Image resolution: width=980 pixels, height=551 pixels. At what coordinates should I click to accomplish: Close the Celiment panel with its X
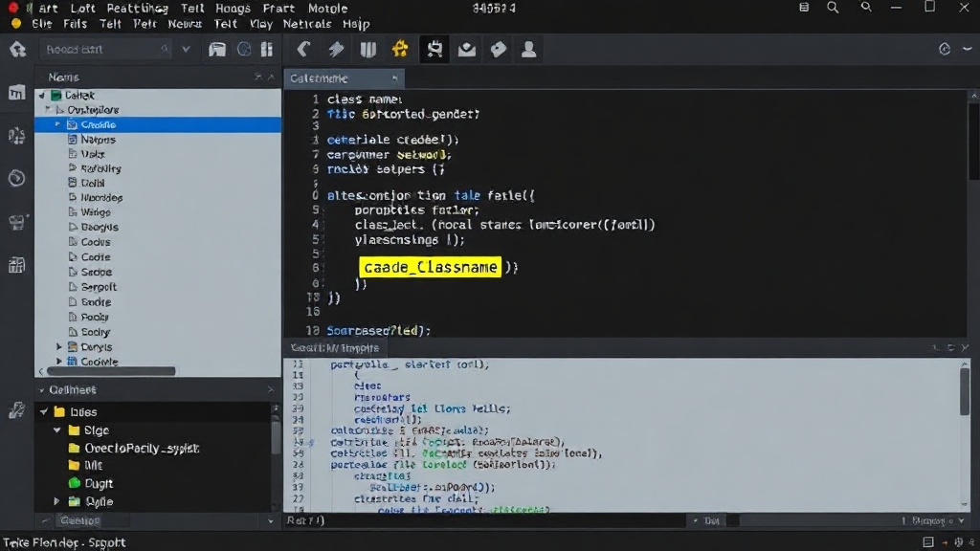pos(271,390)
